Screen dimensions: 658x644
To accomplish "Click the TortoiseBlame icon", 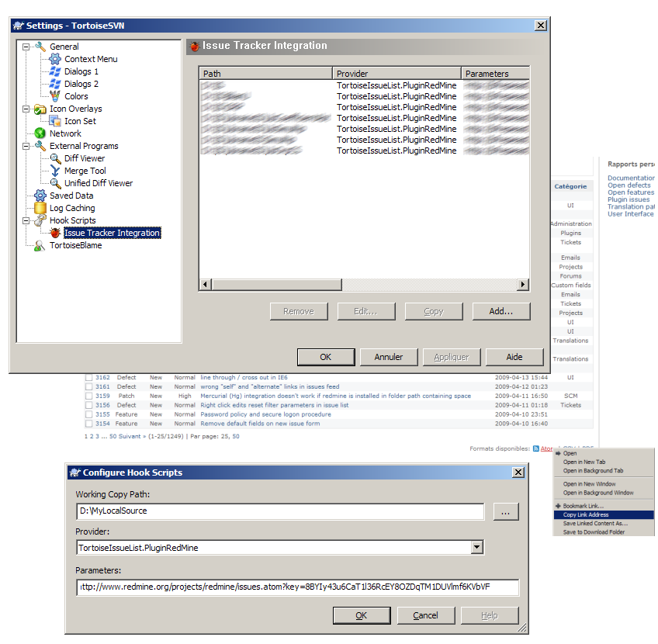I will (40, 245).
